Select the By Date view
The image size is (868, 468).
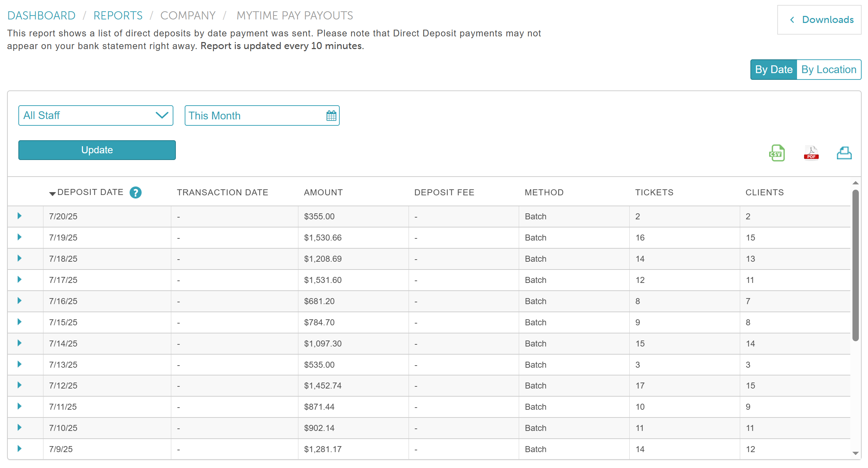pyautogui.click(x=773, y=70)
